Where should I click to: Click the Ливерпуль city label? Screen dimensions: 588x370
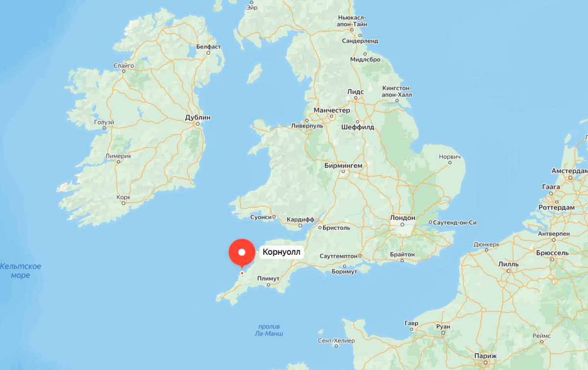(307, 126)
